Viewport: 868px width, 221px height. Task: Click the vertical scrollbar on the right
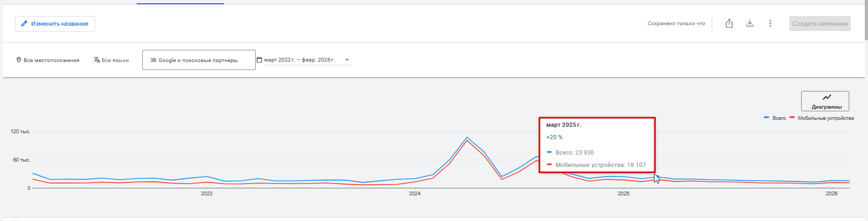click(866, 21)
